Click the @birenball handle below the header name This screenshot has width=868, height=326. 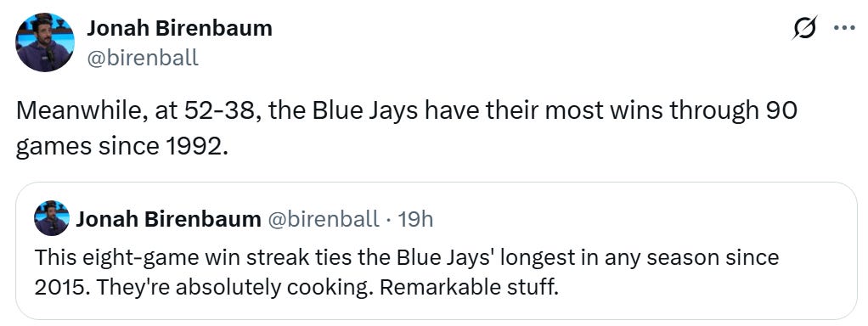(143, 57)
